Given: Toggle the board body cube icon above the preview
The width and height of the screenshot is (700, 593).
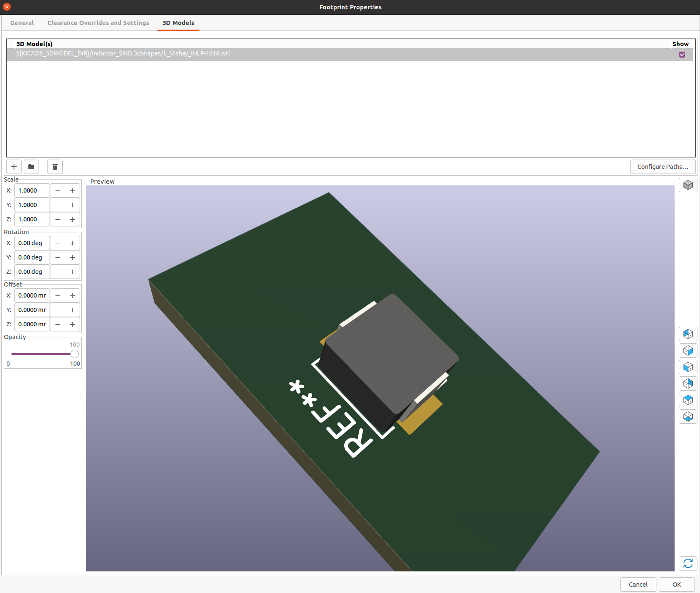Looking at the screenshot, I should tap(688, 185).
